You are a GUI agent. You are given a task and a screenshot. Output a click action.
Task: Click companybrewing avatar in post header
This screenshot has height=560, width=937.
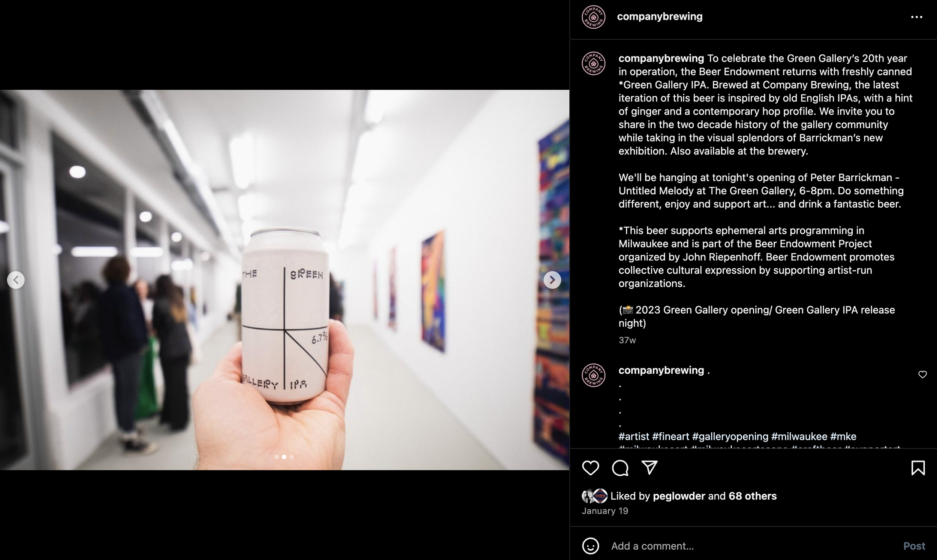tap(593, 17)
